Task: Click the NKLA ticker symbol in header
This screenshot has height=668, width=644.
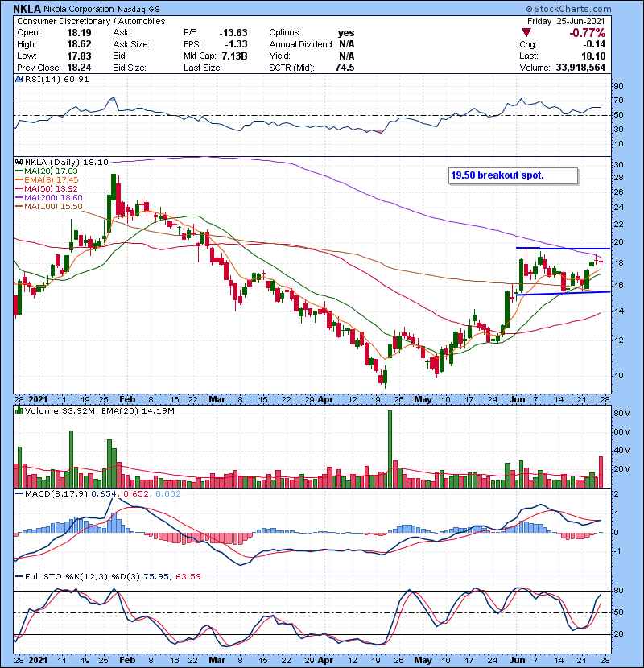Action: point(27,9)
